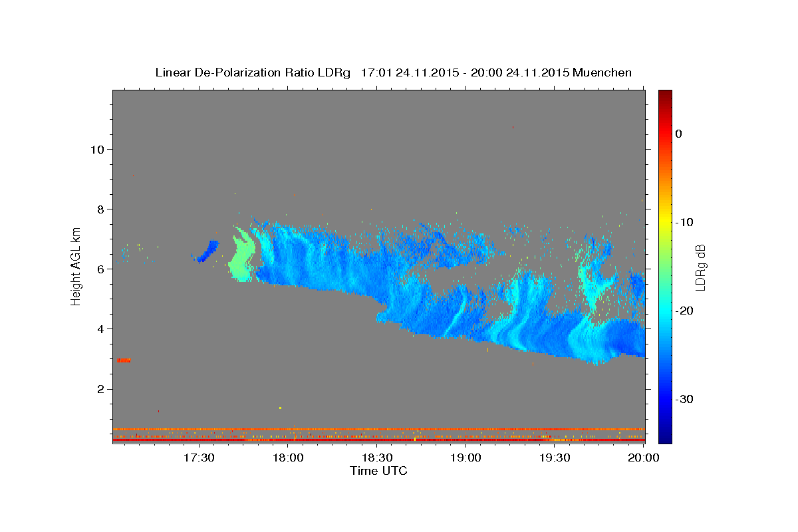Click the red ground clutter band at bottom
Image resolution: width=798 pixels, height=532 pixels.
click(378, 440)
